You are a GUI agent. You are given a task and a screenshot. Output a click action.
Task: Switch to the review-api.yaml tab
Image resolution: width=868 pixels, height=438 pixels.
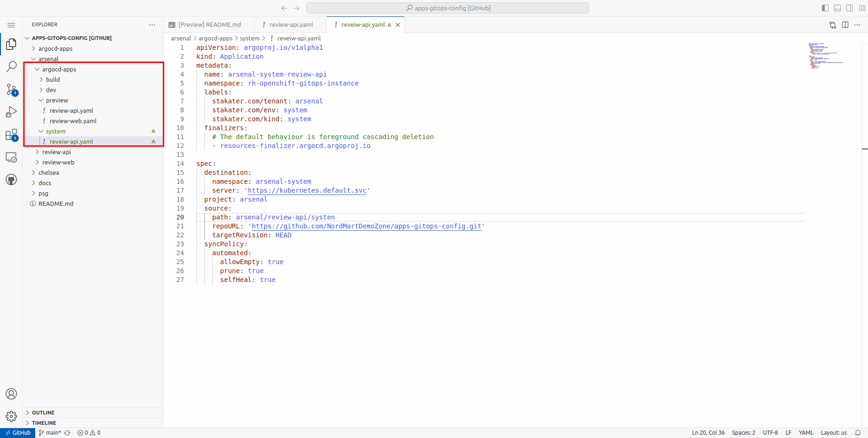291,24
